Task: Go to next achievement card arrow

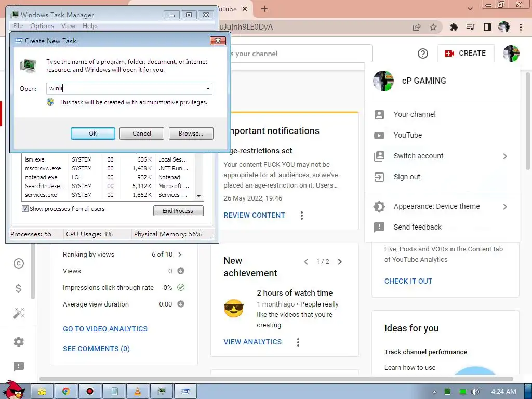Action: 340,262
